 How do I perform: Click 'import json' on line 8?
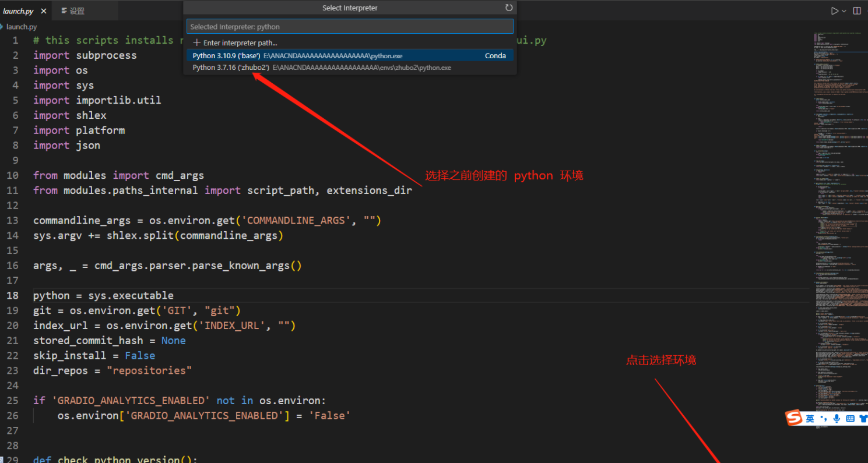pyautogui.click(x=66, y=145)
